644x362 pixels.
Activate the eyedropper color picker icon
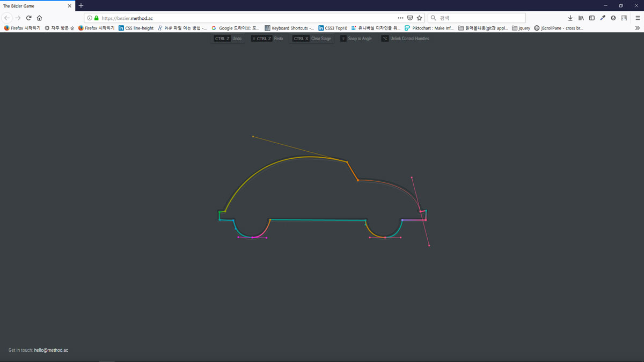click(602, 18)
